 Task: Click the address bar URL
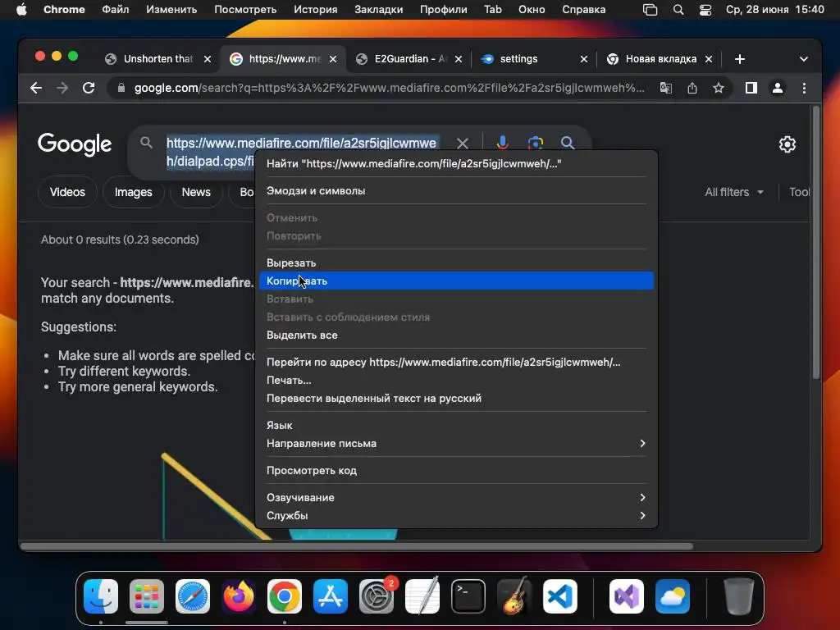pyautogui.click(x=390, y=88)
